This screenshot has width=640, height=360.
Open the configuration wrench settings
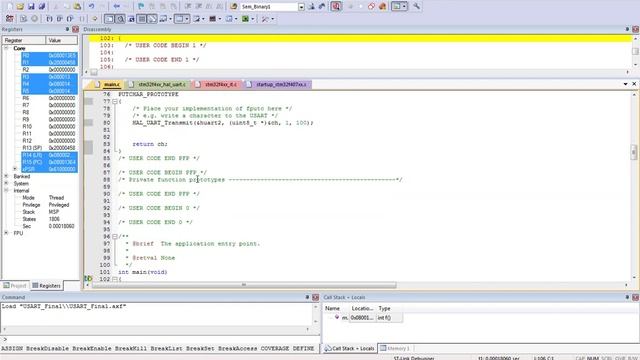coord(416,7)
